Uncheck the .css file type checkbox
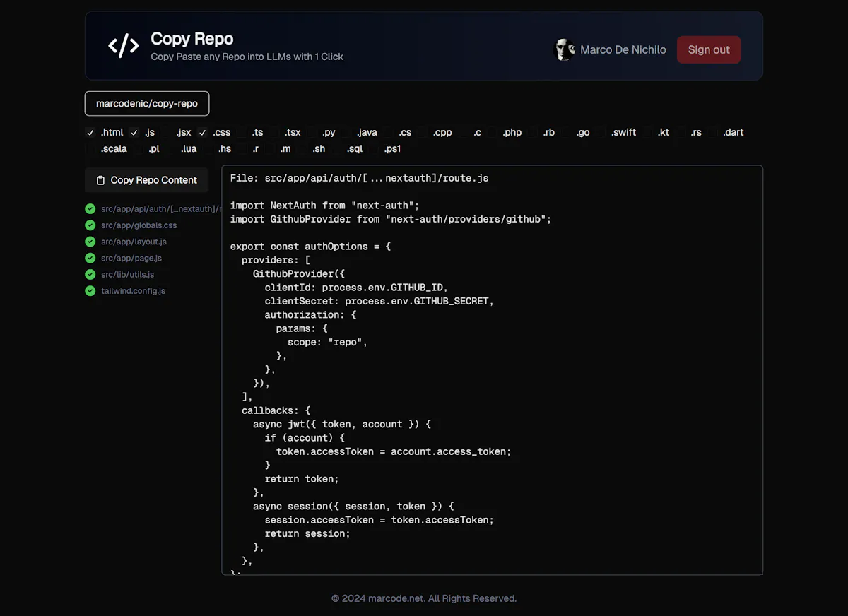Image resolution: width=848 pixels, height=616 pixels. 203,132
